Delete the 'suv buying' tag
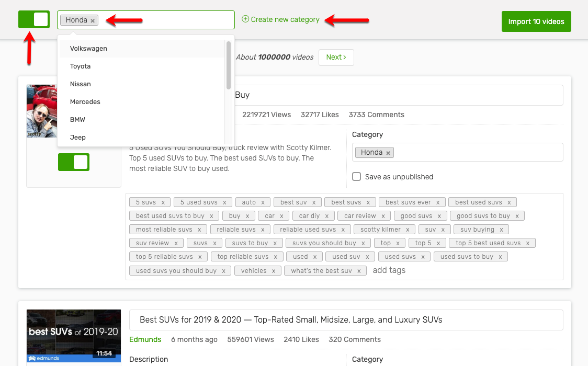 click(x=501, y=229)
